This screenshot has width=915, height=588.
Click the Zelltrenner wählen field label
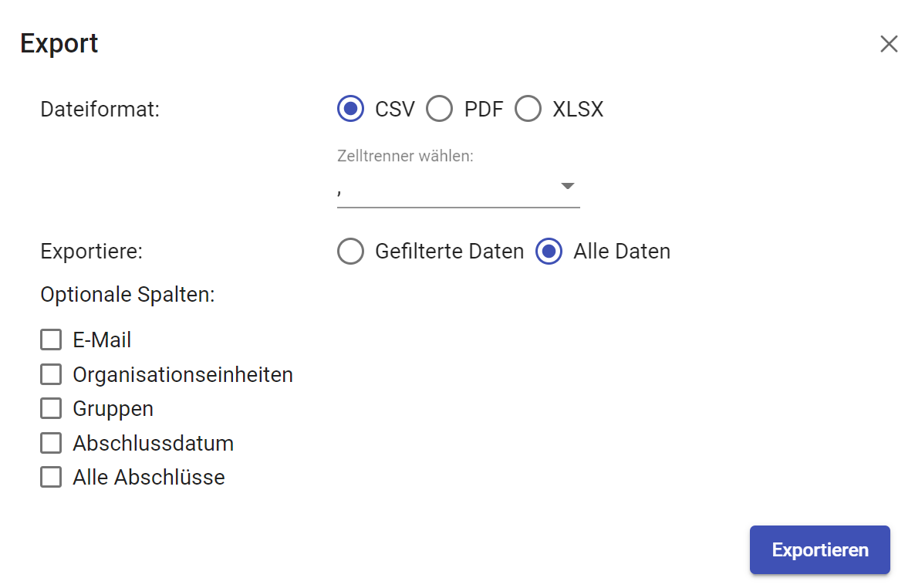(405, 157)
